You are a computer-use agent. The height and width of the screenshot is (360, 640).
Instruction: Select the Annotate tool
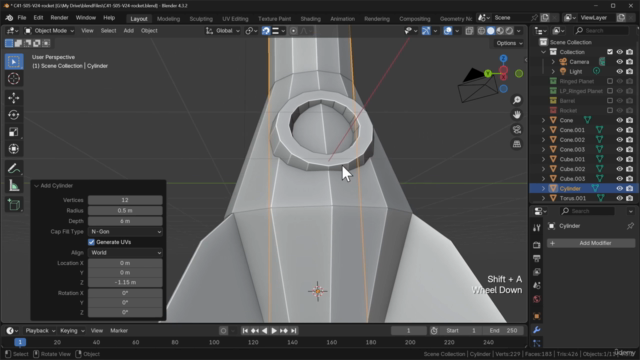click(13, 168)
